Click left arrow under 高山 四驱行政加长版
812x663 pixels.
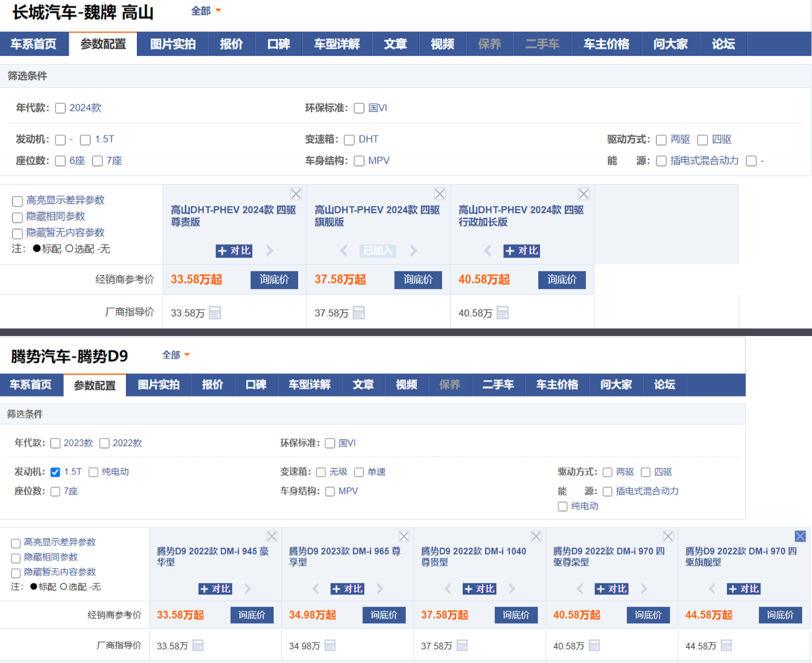point(488,251)
